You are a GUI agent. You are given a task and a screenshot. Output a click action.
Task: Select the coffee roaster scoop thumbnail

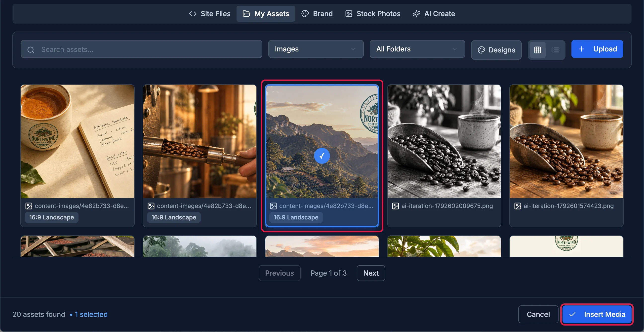coord(200,141)
